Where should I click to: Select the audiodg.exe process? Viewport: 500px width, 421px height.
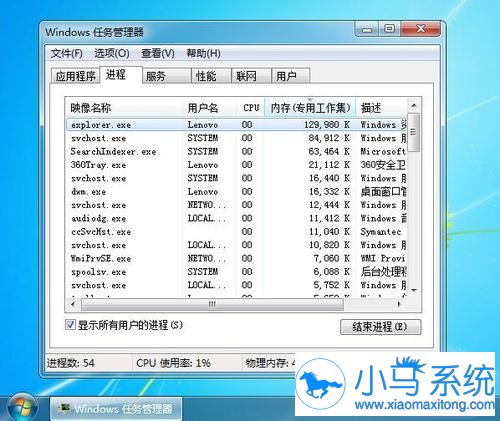(x=236, y=218)
